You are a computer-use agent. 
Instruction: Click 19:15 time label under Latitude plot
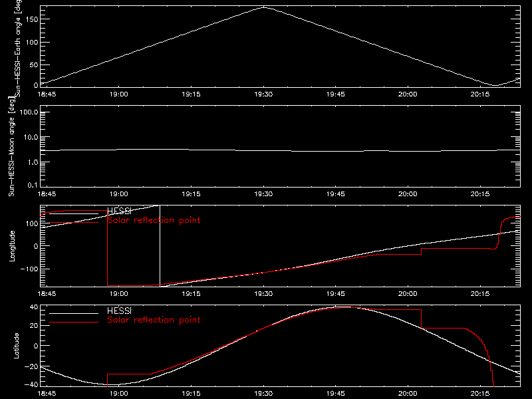[x=192, y=394]
